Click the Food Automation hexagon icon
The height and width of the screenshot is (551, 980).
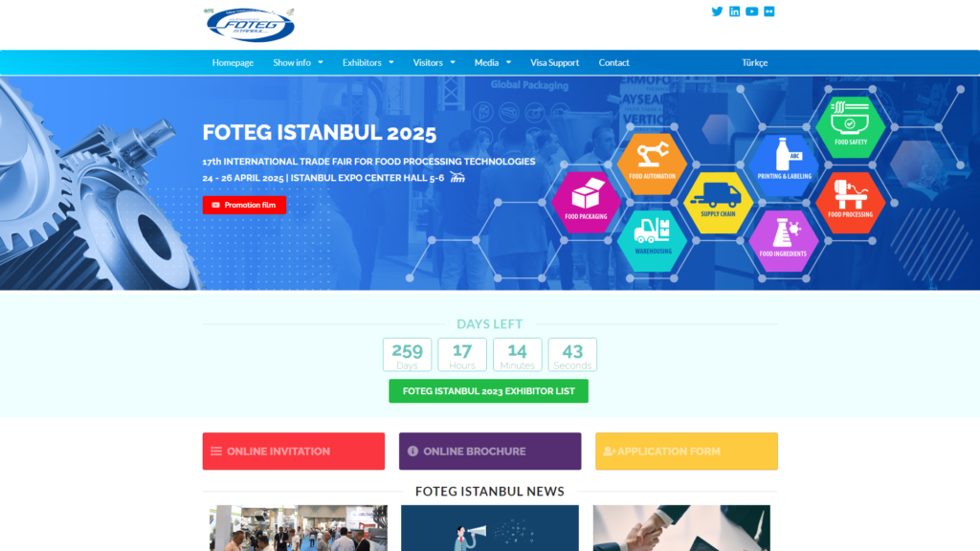point(652,163)
